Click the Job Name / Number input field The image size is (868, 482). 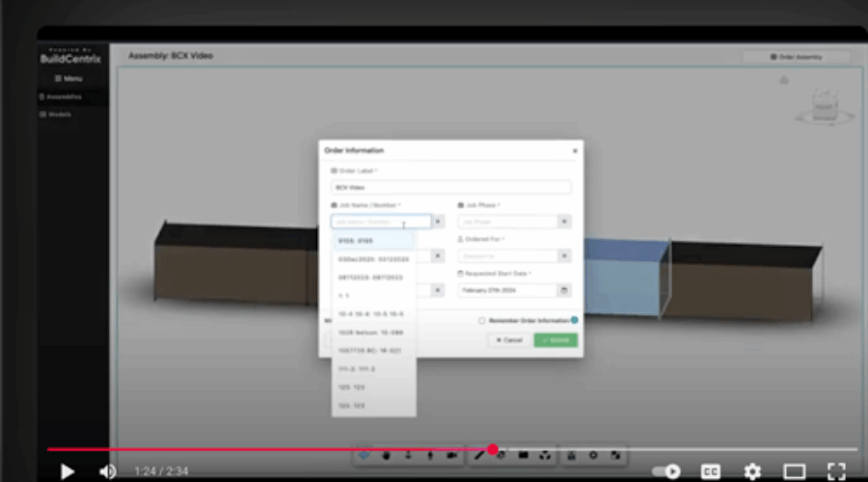tap(381, 222)
